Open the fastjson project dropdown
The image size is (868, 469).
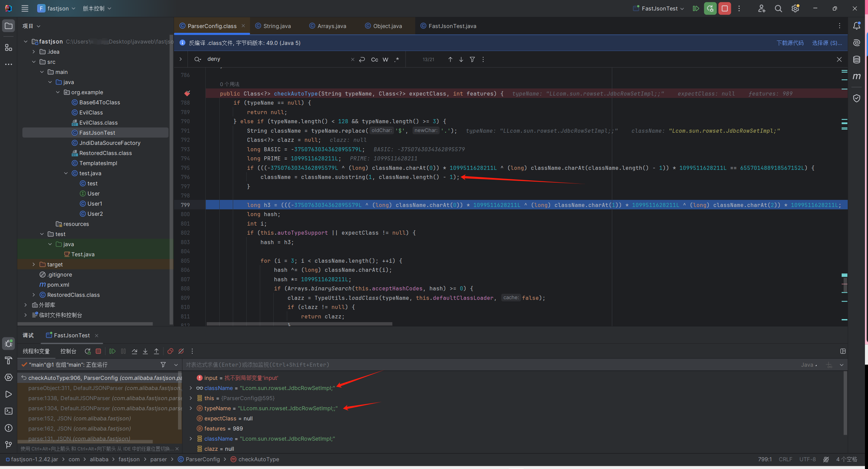coord(56,8)
